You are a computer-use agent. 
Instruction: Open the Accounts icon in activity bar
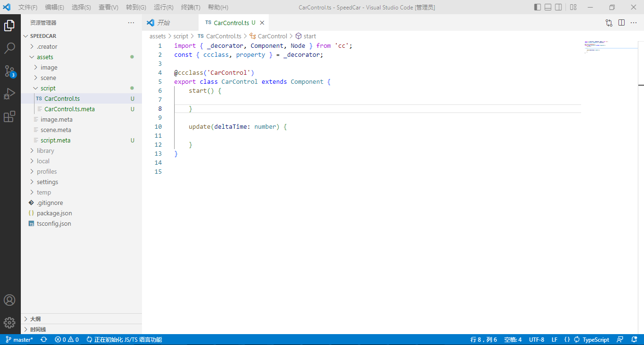click(x=9, y=300)
